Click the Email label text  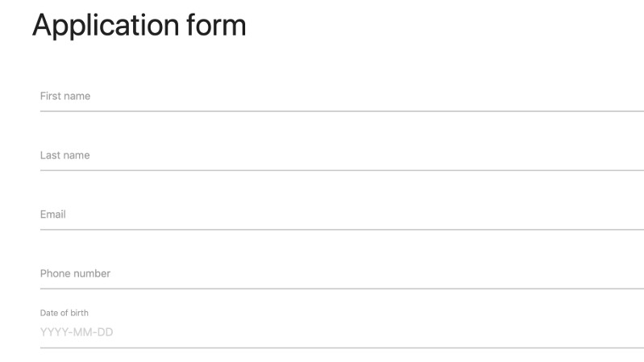(53, 215)
